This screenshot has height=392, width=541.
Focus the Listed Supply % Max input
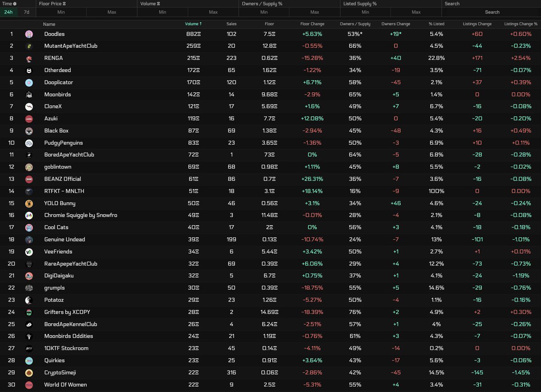(x=416, y=12)
